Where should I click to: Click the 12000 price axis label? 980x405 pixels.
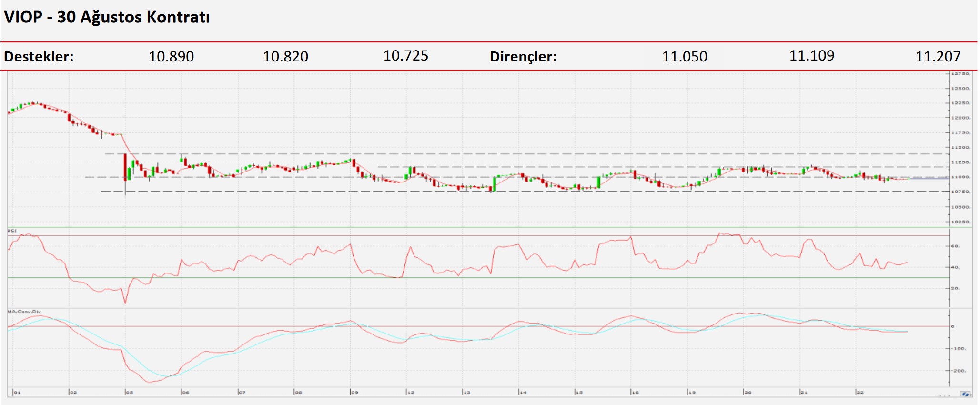tap(961, 118)
